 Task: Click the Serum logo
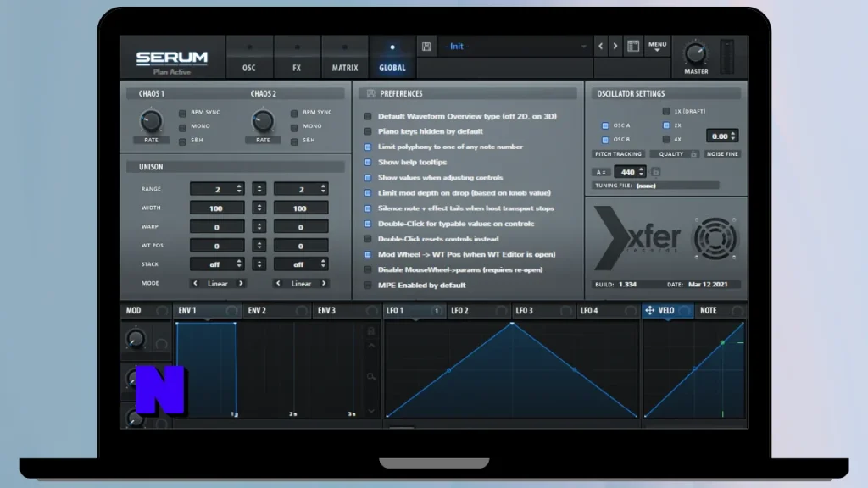(x=172, y=58)
